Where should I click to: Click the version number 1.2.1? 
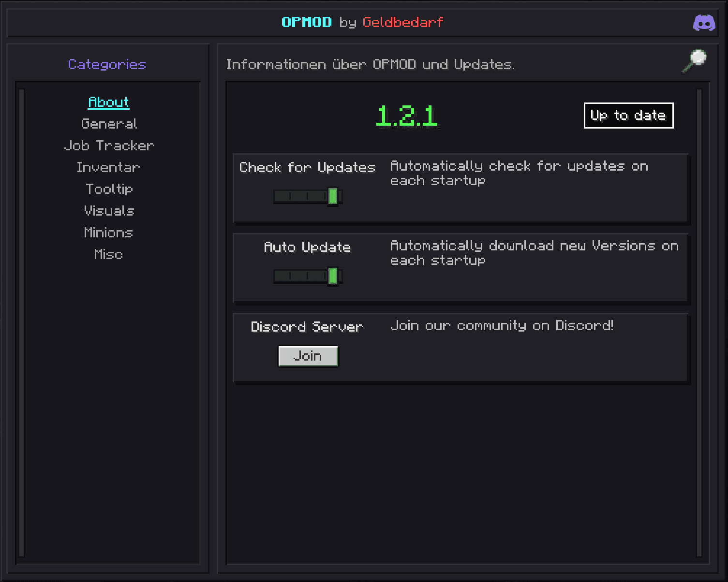[407, 116]
